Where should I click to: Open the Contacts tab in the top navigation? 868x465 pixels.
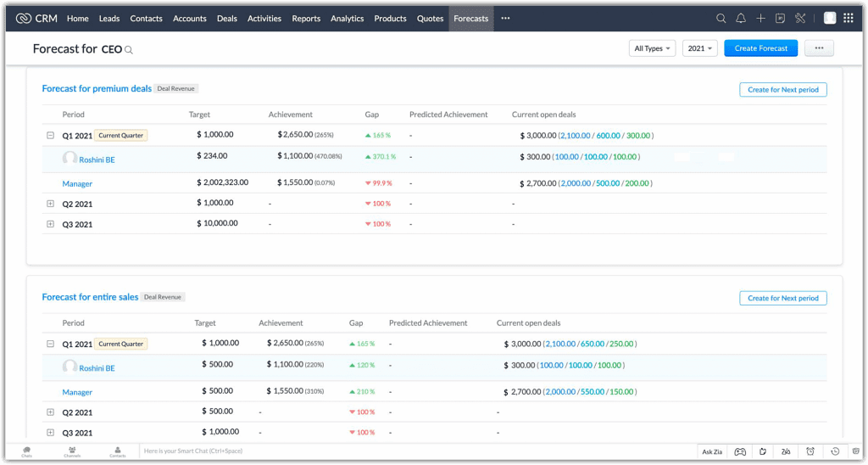click(x=146, y=19)
